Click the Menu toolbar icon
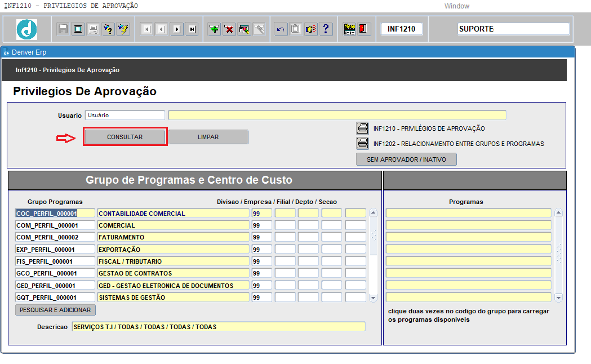The height and width of the screenshot is (364, 591). coord(349,29)
